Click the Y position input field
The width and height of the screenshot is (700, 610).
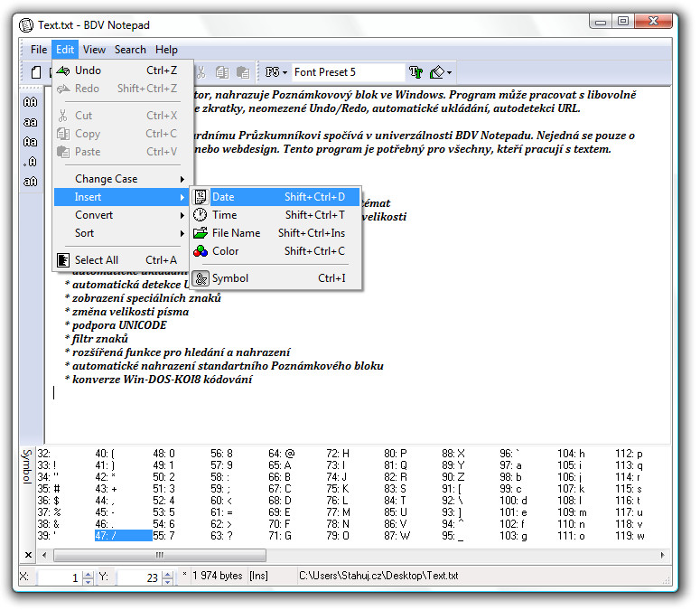pyautogui.click(x=139, y=577)
